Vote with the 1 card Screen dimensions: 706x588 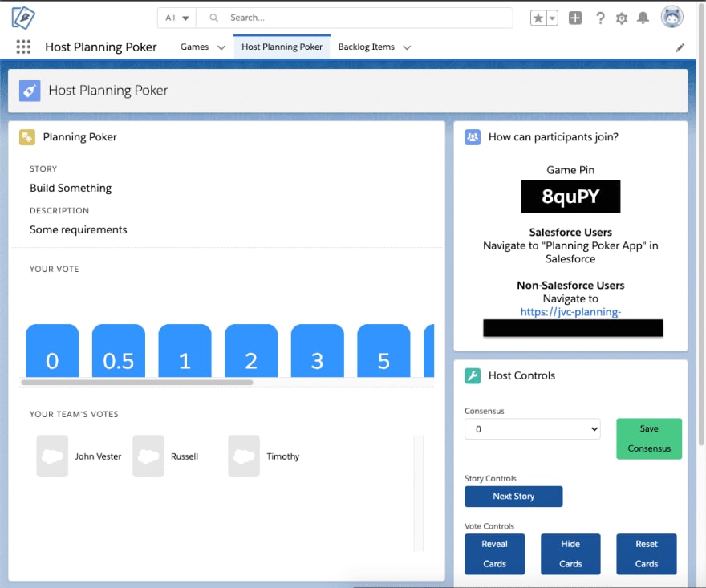(x=185, y=351)
